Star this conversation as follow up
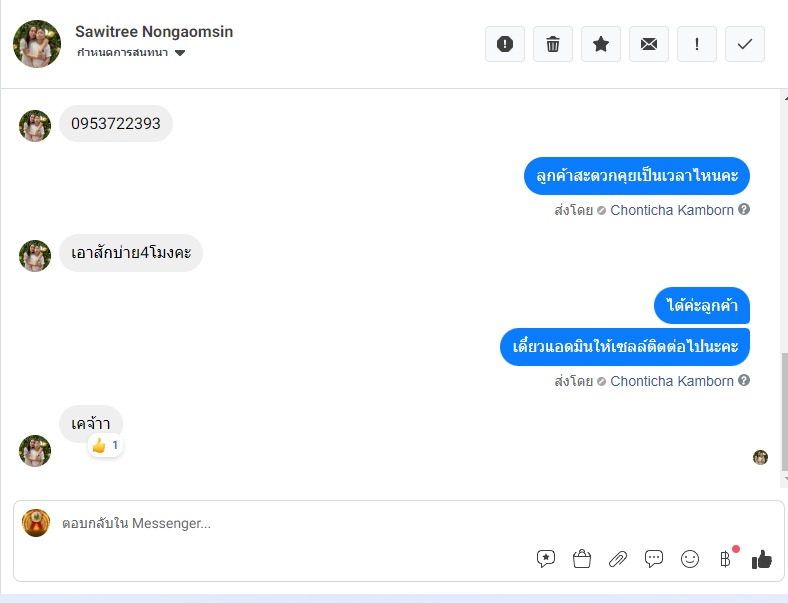The width and height of the screenshot is (788, 603). point(601,44)
